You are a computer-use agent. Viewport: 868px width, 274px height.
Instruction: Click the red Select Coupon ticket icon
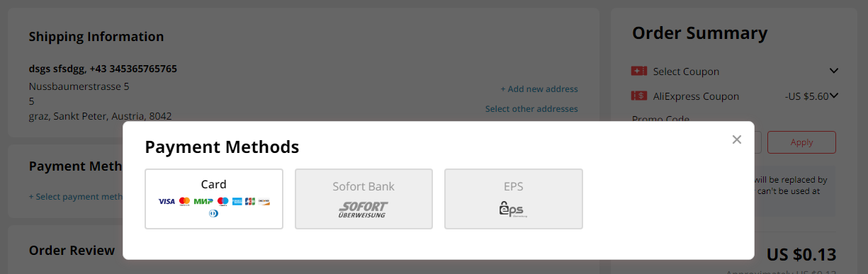(x=639, y=71)
